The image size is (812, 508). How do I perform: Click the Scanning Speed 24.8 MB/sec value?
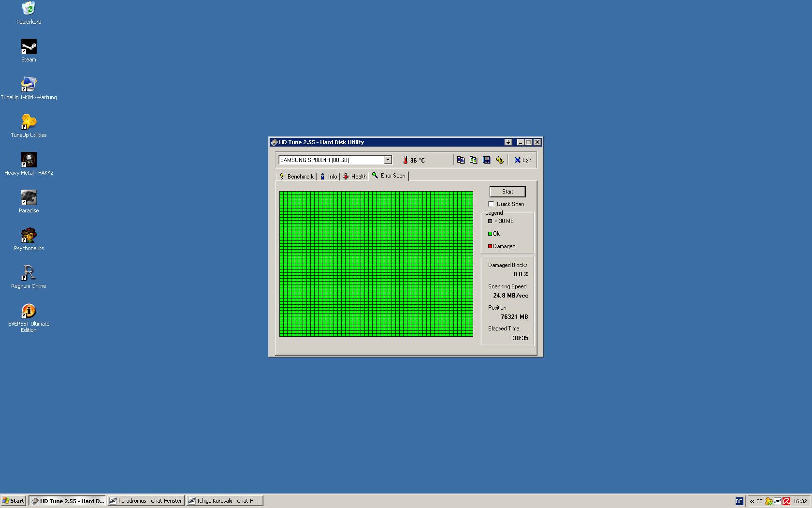[x=510, y=296]
